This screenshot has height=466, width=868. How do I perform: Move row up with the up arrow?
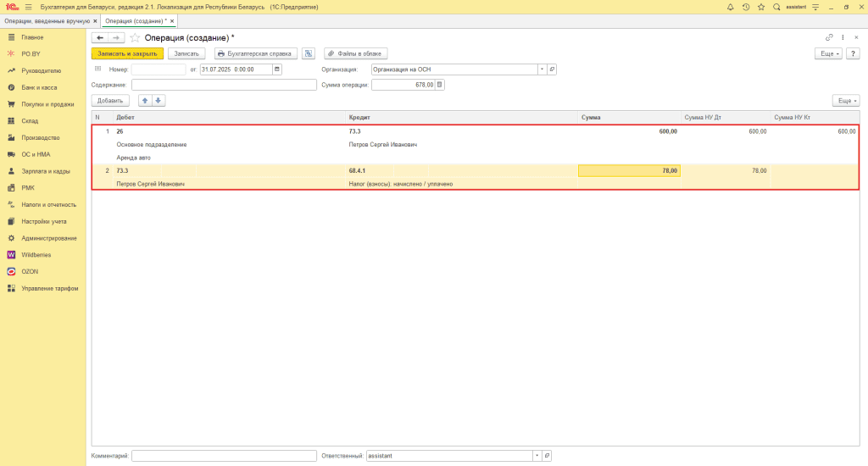(x=144, y=100)
